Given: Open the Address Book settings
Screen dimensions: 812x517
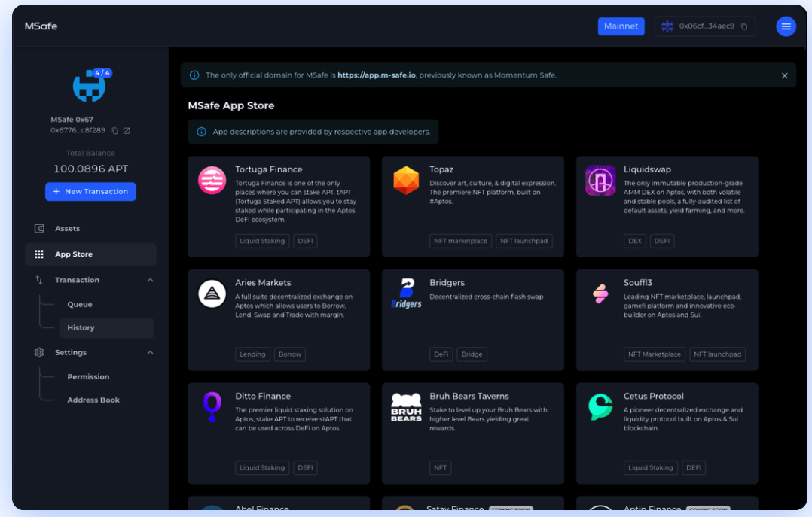Looking at the screenshot, I should 93,400.
